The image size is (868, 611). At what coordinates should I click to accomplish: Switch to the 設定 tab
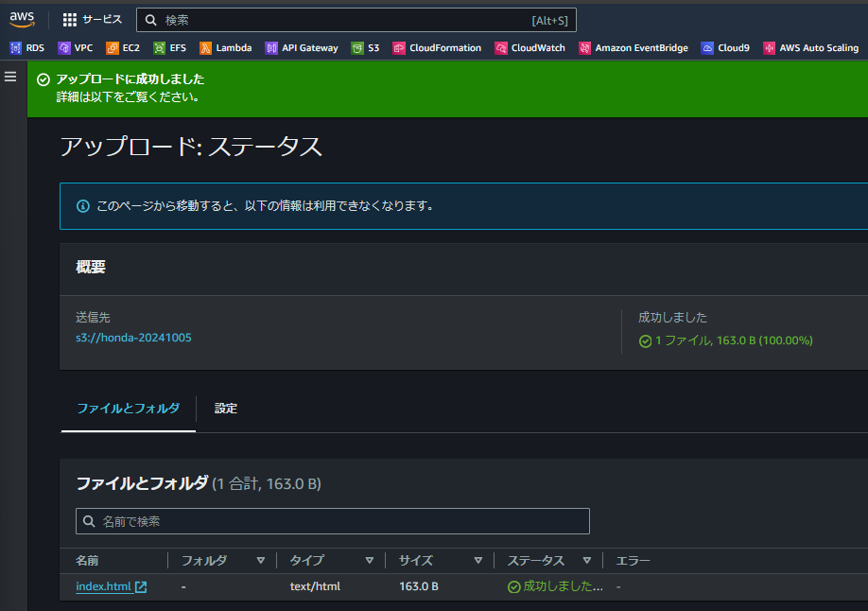[225, 409]
